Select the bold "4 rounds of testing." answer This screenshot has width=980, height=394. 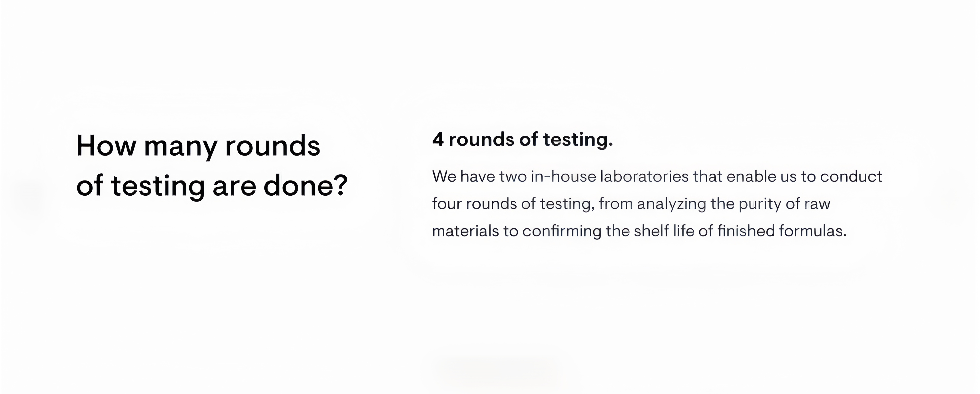pyautogui.click(x=522, y=139)
